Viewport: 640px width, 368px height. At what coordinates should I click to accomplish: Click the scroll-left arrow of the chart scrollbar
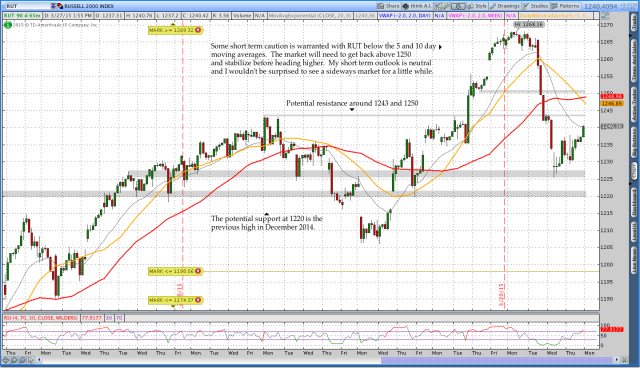point(40,360)
